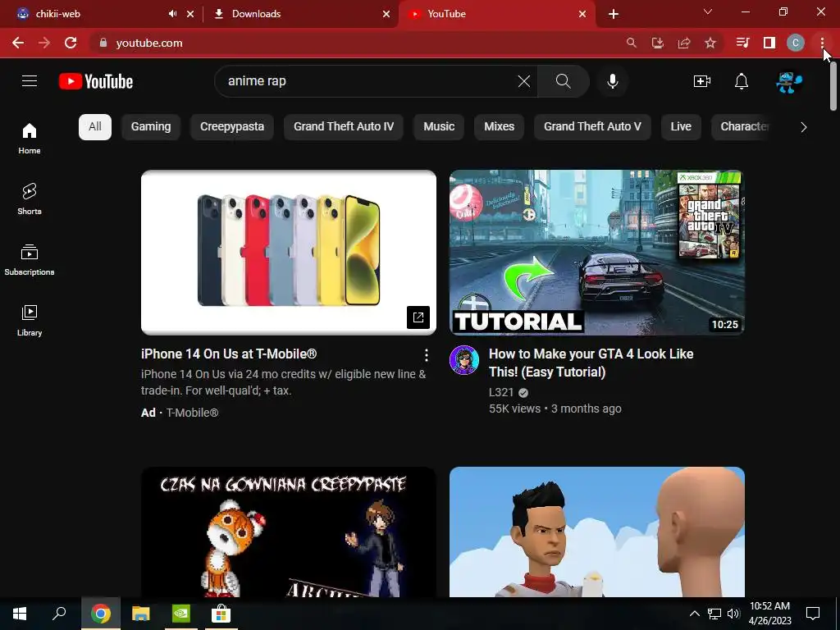Go back with the browser back arrow
Screen dimensions: 840x630
(18, 43)
